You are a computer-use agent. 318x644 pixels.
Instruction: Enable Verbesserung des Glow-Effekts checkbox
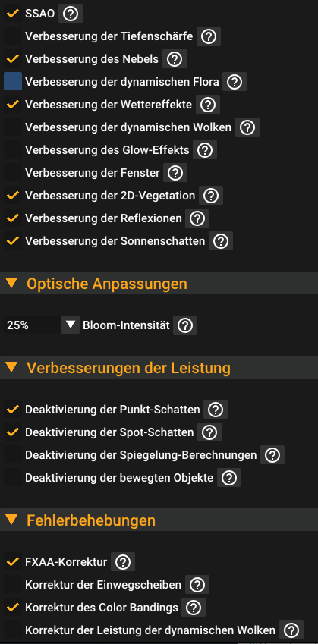(x=13, y=150)
